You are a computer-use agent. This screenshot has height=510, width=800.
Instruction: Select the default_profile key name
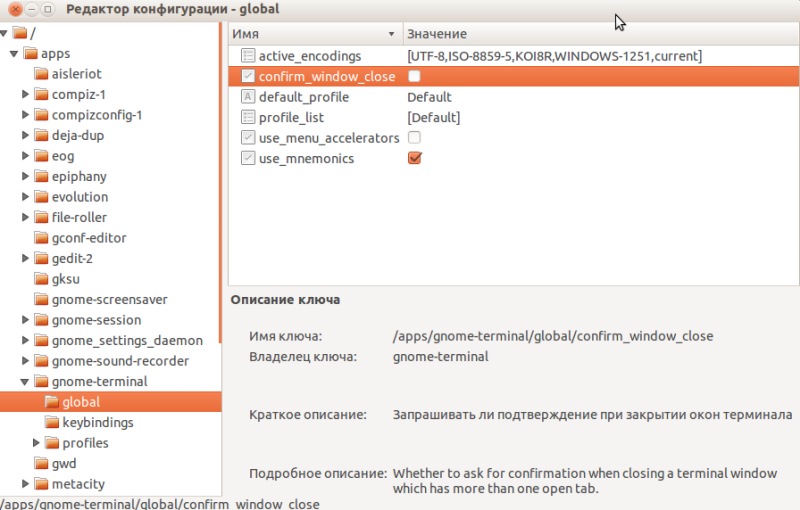304,97
